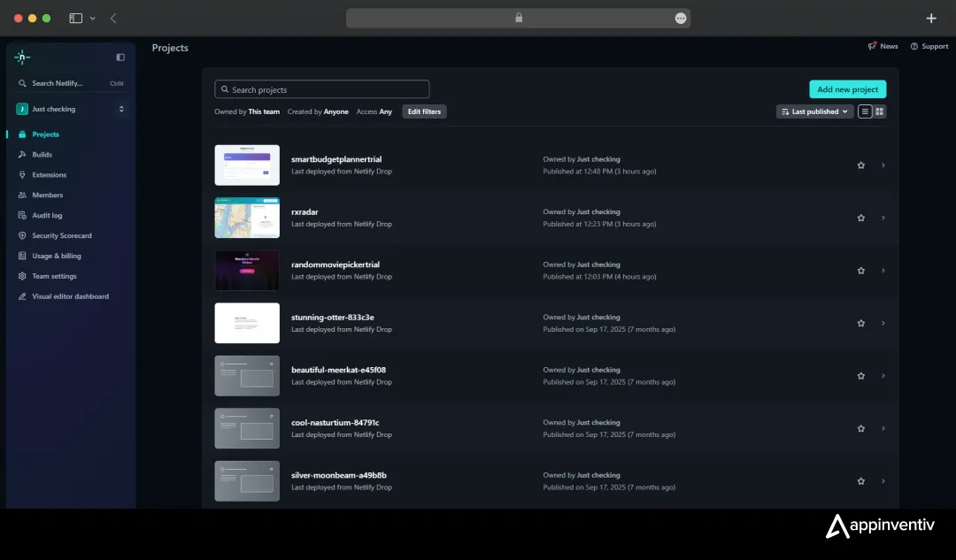The height and width of the screenshot is (560, 956).
Task: Open the Just checking team switcher
Action: coord(70,110)
